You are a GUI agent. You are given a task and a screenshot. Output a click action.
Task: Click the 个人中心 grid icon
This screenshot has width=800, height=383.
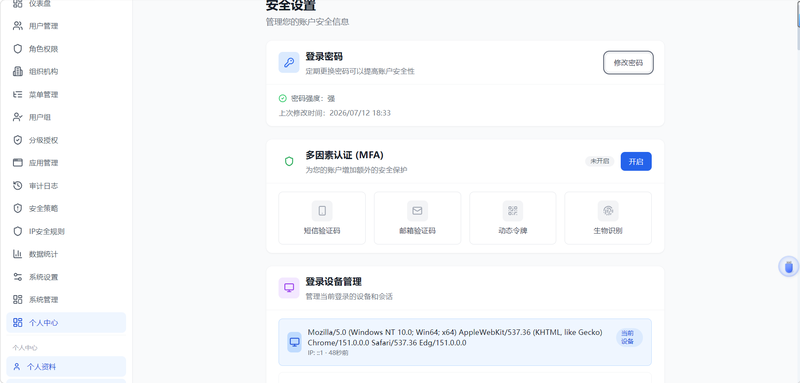tap(18, 322)
